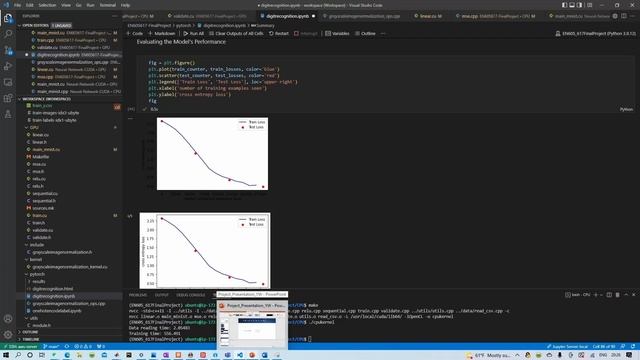Viewport: 640px width, 360px height.
Task: Switch to the digitrecognition.ipynb editor tab
Action: point(287,16)
